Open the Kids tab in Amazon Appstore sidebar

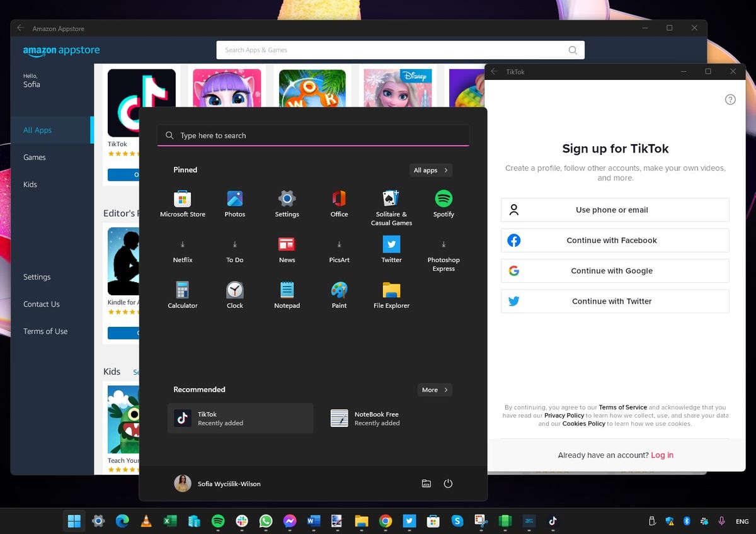click(29, 184)
